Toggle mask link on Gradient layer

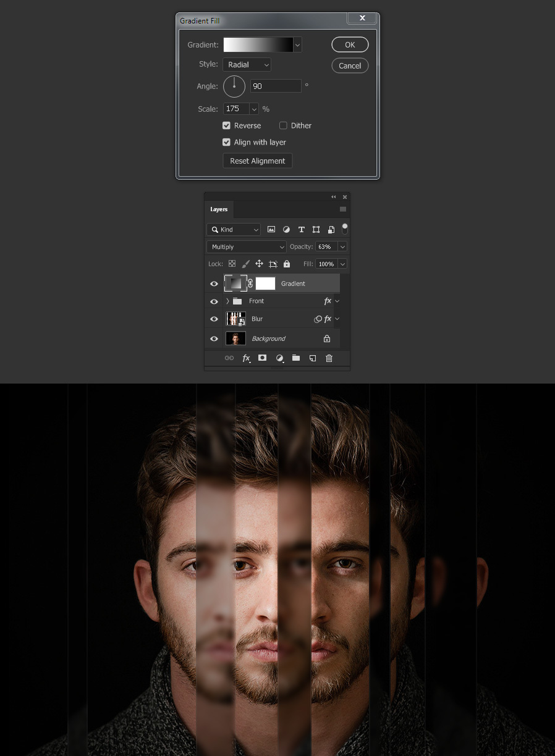point(250,283)
